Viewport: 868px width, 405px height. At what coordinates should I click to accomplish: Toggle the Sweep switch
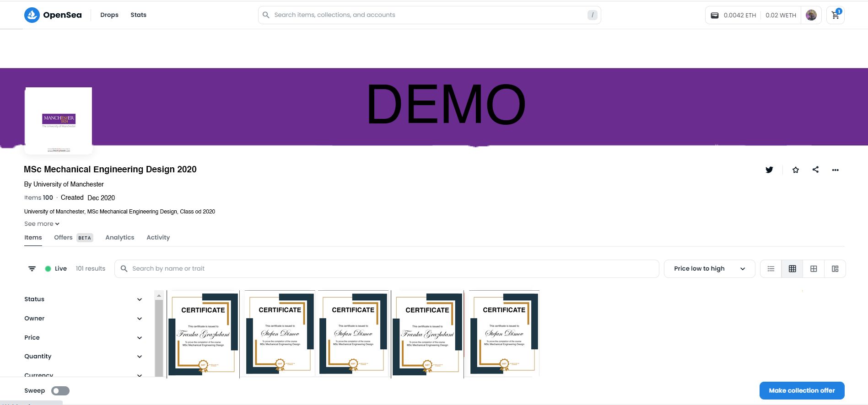[60, 391]
